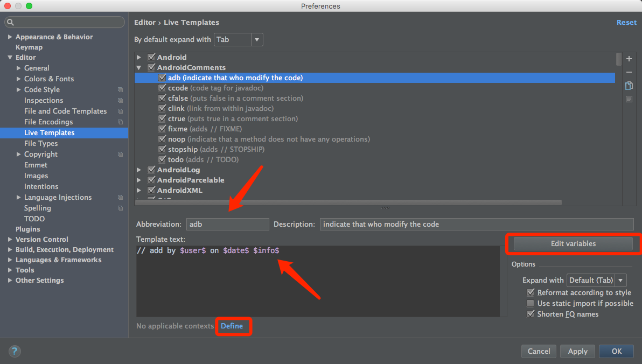Select the noop template row
This screenshot has width=642, height=364.
(x=375, y=139)
